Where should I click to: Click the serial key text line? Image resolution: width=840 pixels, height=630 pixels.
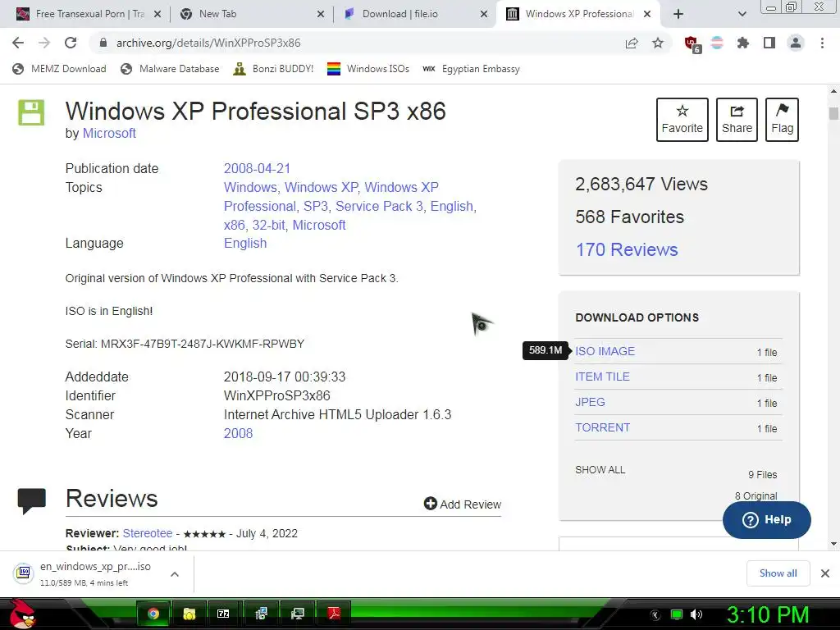pos(185,344)
